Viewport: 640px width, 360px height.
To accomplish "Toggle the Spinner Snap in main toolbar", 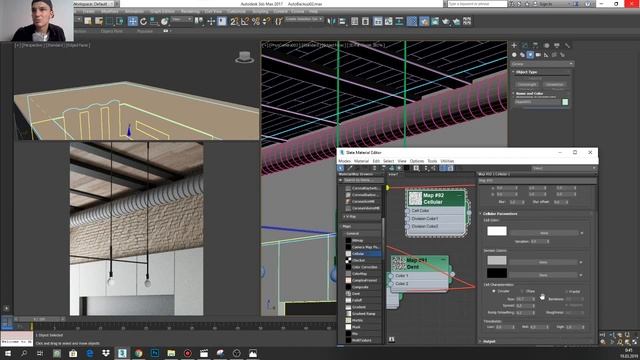I will (x=266, y=21).
